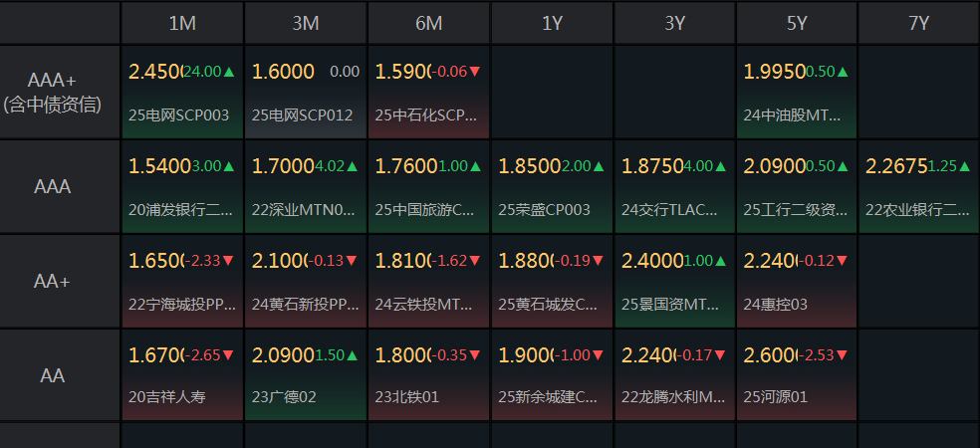Click the 20浦发银行二 bond cell
The width and height of the screenshot is (980, 448).
click(180, 209)
